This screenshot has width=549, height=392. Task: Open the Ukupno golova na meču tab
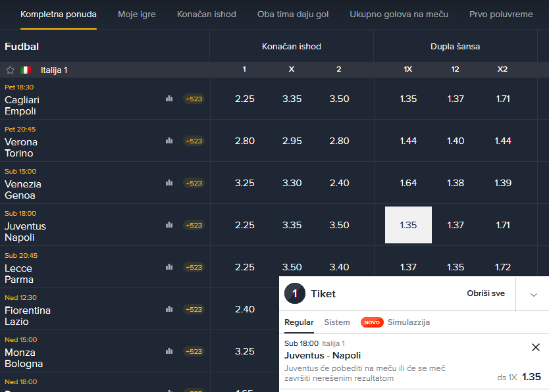[399, 14]
